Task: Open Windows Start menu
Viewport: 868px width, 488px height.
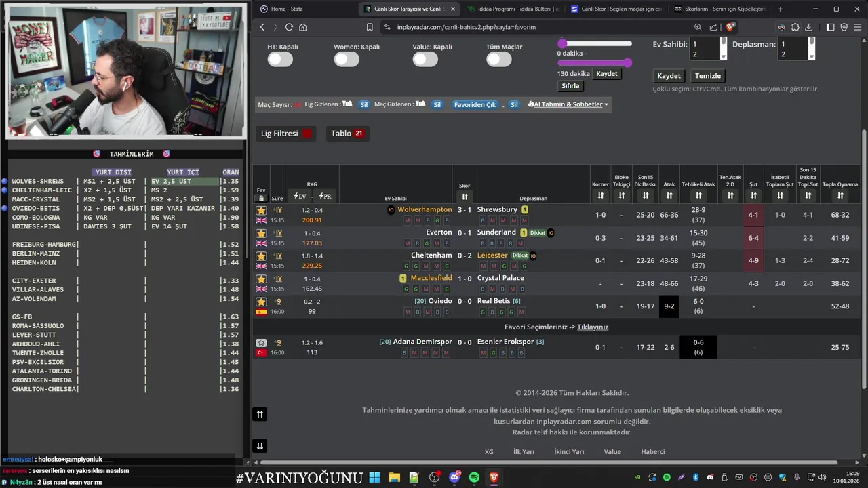Action: pyautogui.click(x=374, y=477)
